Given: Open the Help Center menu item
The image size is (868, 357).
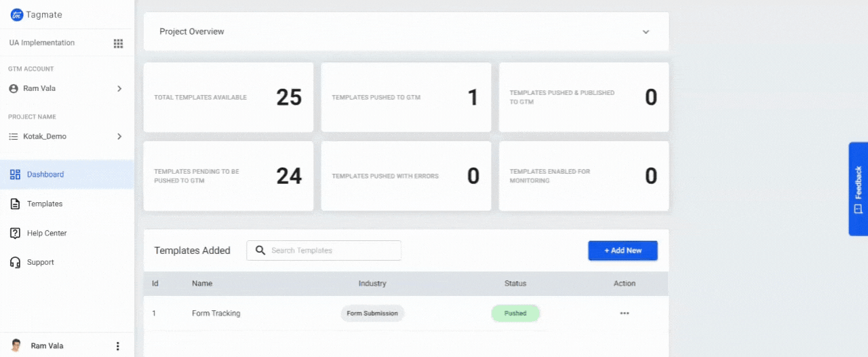Looking at the screenshot, I should coord(47,233).
